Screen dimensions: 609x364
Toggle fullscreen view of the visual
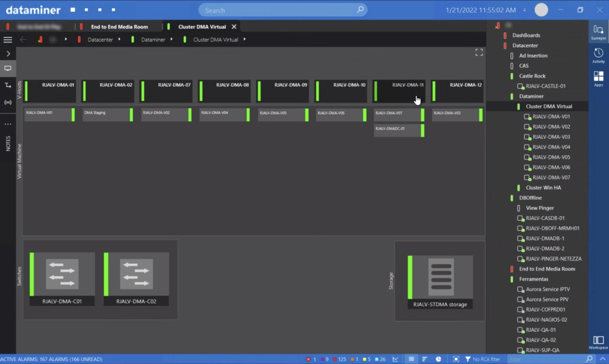(479, 53)
